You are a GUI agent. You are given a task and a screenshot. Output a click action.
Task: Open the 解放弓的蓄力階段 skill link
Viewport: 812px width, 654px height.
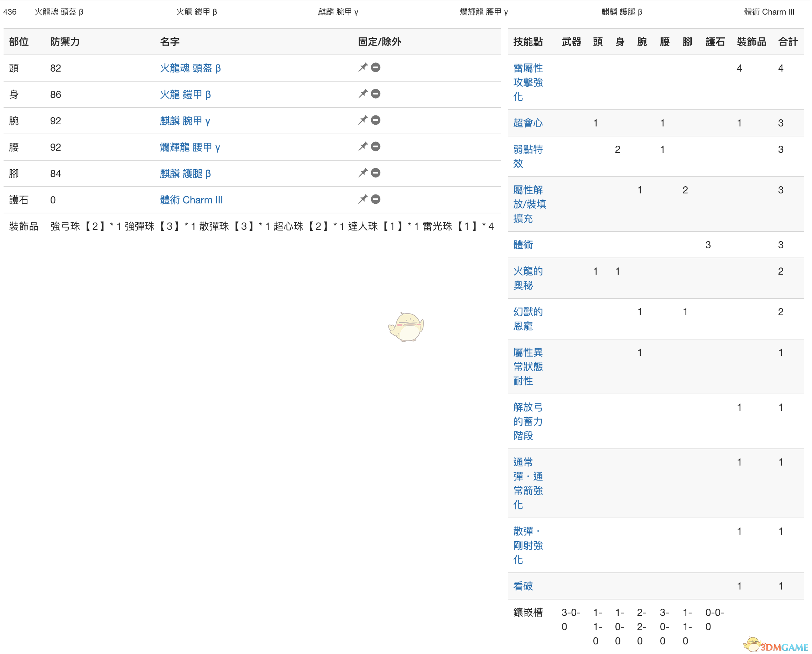click(x=528, y=421)
